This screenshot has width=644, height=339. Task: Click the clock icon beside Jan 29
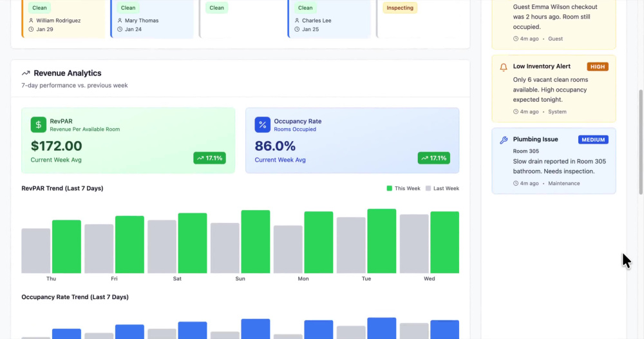31,29
